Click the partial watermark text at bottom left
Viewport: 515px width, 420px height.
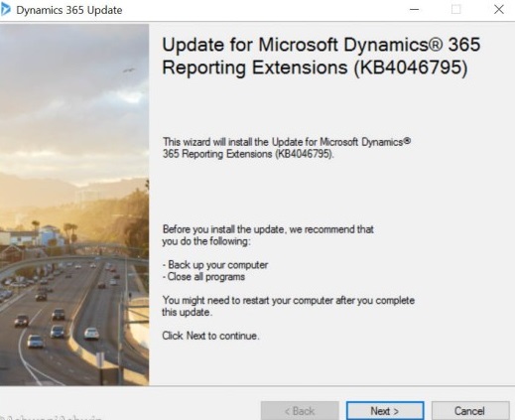pos(52,417)
